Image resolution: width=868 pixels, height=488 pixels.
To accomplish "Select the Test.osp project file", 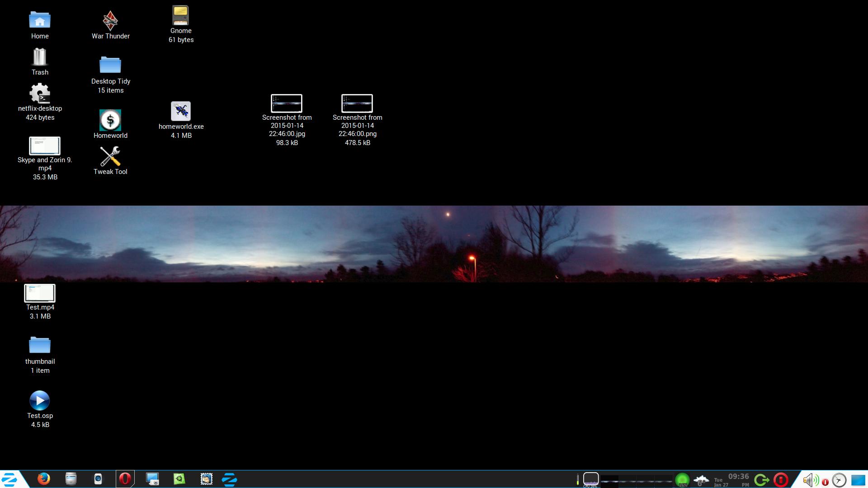I will coord(40,400).
